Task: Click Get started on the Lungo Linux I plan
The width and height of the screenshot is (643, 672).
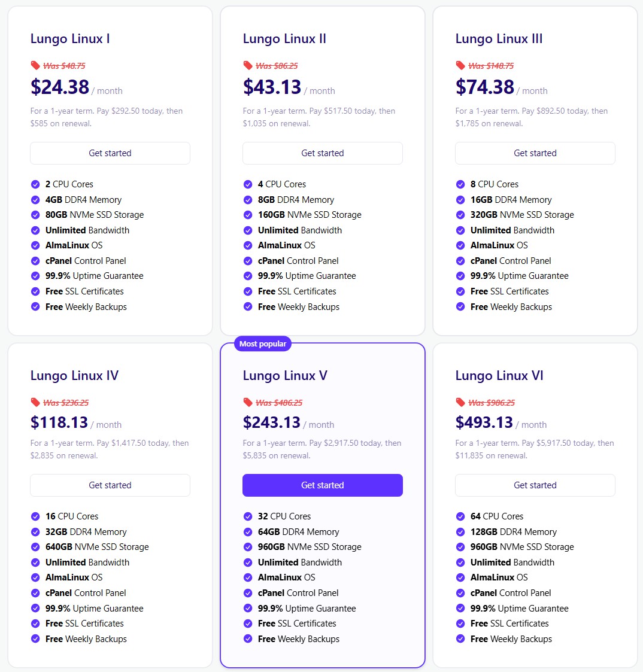Action: point(110,153)
